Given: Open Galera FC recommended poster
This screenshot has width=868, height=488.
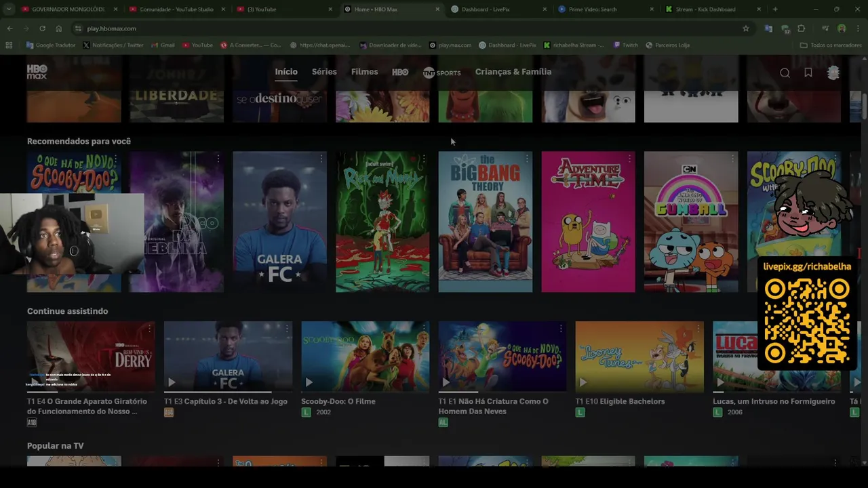Looking at the screenshot, I should tap(279, 222).
